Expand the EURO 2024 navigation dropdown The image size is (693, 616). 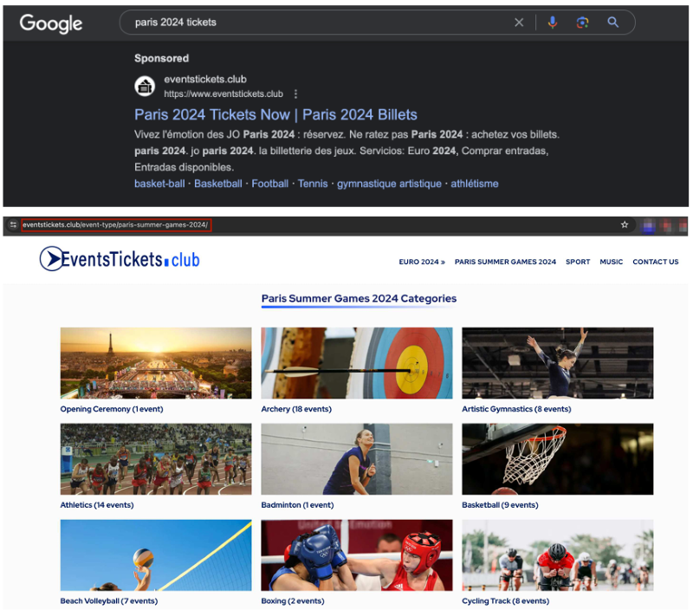point(422,262)
